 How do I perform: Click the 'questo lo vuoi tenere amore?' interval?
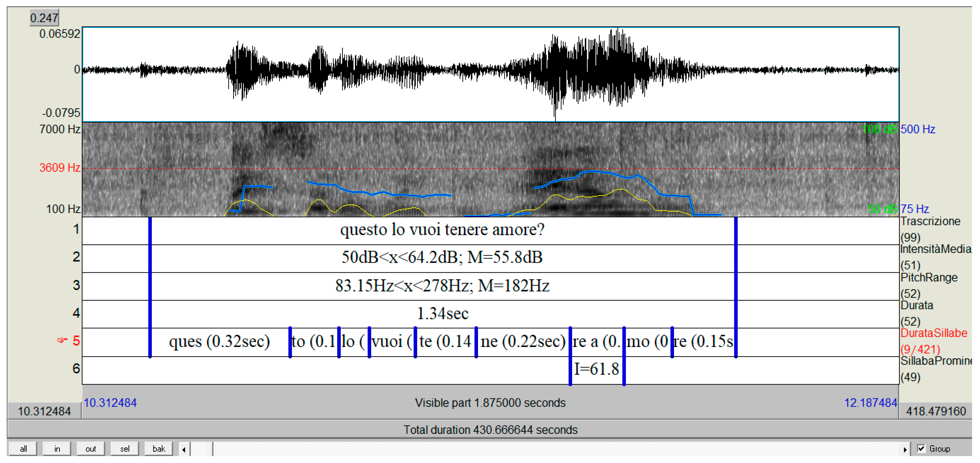click(442, 230)
